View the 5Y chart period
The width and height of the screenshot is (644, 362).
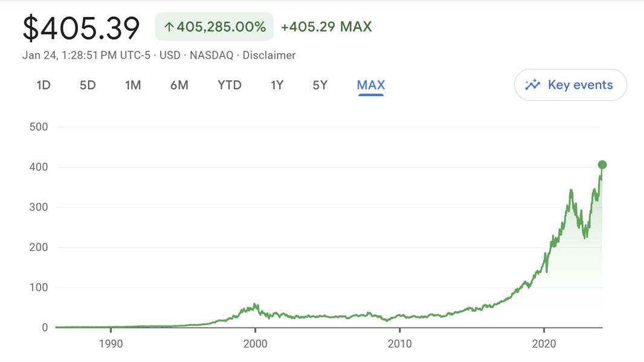point(320,85)
